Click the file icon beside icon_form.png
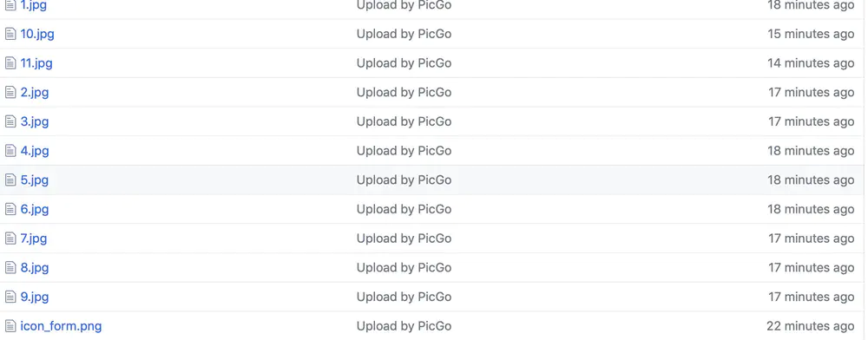 coord(10,326)
